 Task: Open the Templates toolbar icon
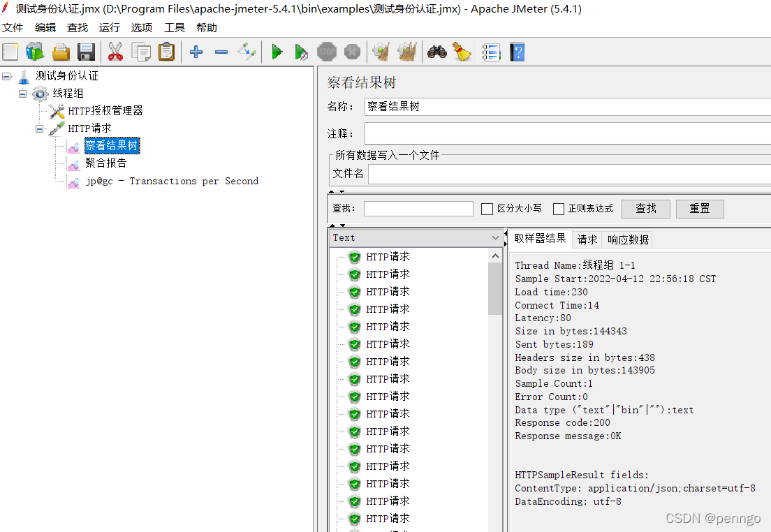click(x=35, y=52)
